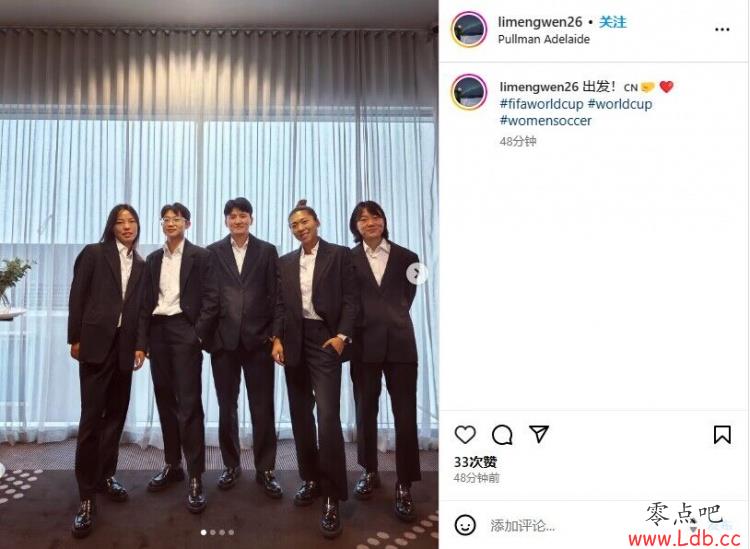Open the three-dot more options menu
This screenshot has height=549, width=750.
click(722, 30)
